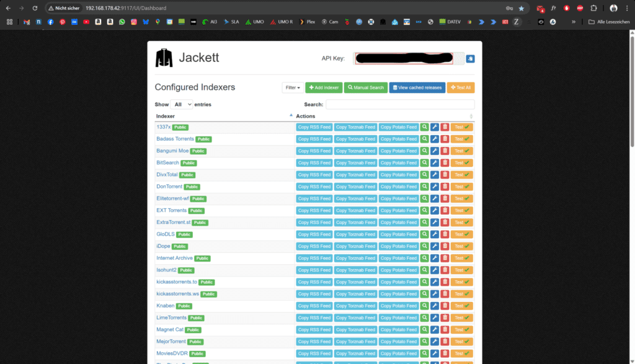Search the LimeTorrents indexer
The height and width of the screenshot is (364, 635).
424,318
